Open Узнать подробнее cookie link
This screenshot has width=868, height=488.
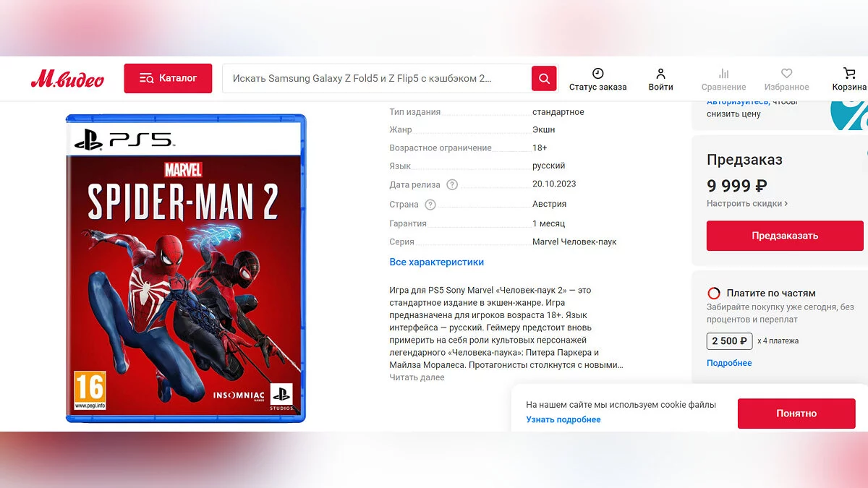pyautogui.click(x=563, y=419)
